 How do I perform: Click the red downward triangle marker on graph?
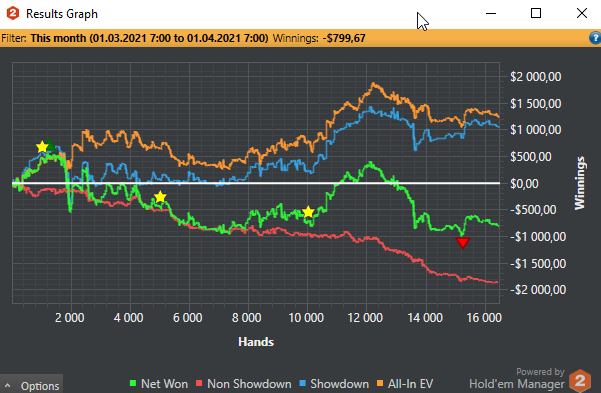pos(463,242)
